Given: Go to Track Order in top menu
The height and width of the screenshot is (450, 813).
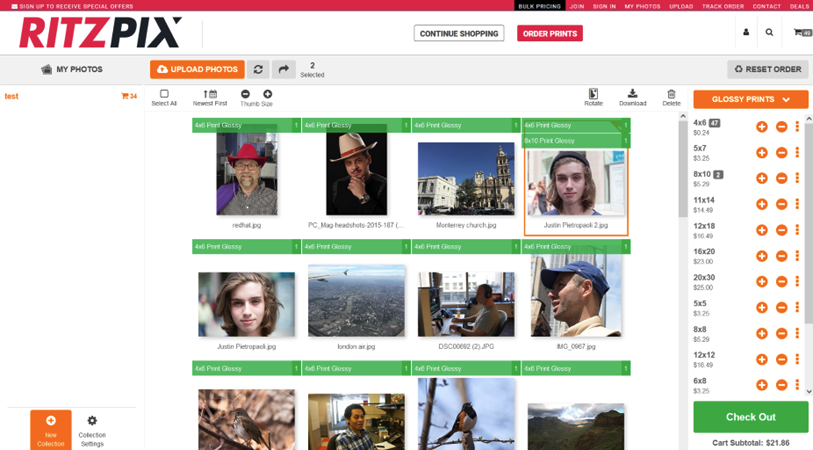Looking at the screenshot, I should [x=722, y=6].
